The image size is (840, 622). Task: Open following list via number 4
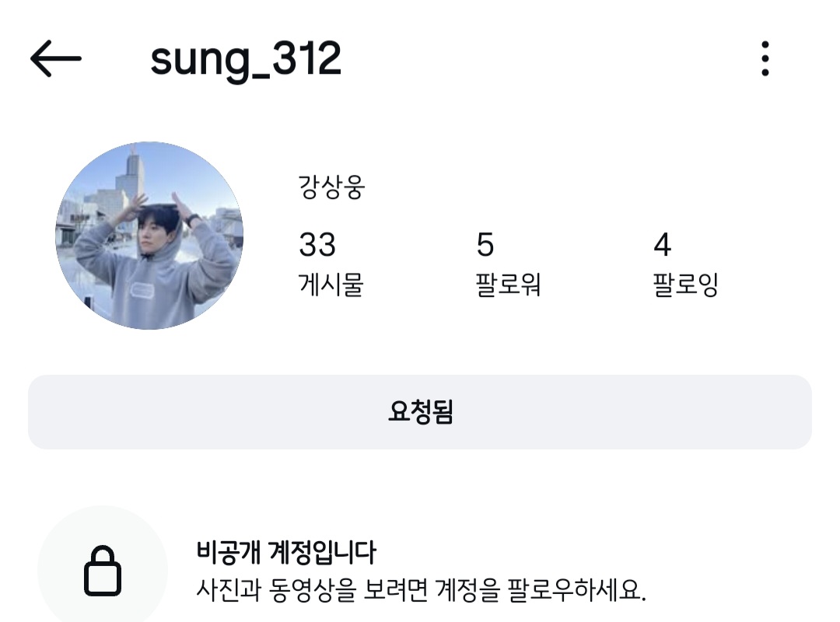point(663,245)
